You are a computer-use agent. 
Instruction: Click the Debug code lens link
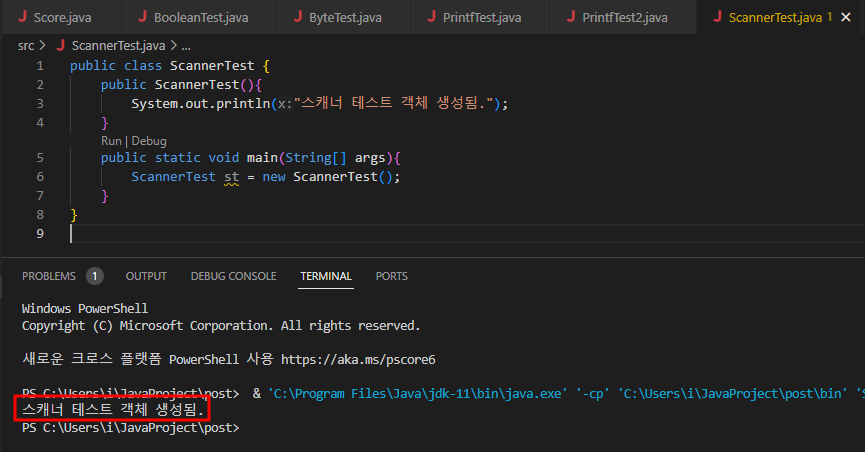click(148, 141)
